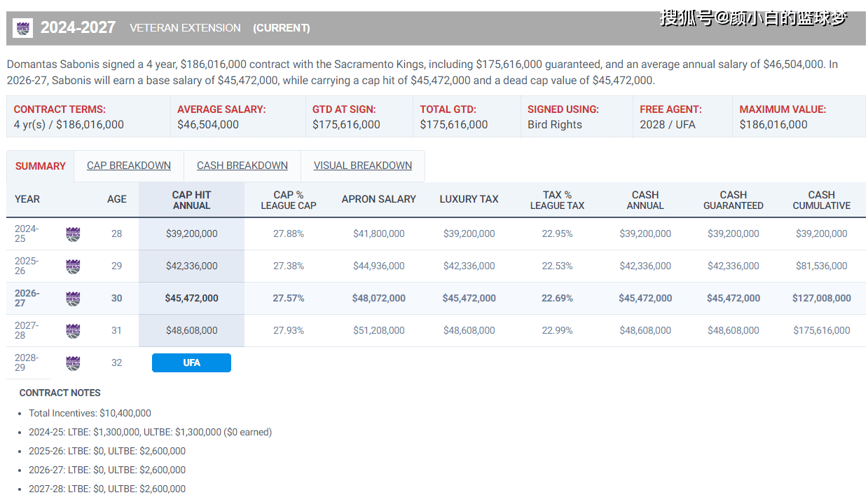Click the Kings team logo in 2026-27 row
The height and width of the screenshot is (495, 868).
point(73,299)
